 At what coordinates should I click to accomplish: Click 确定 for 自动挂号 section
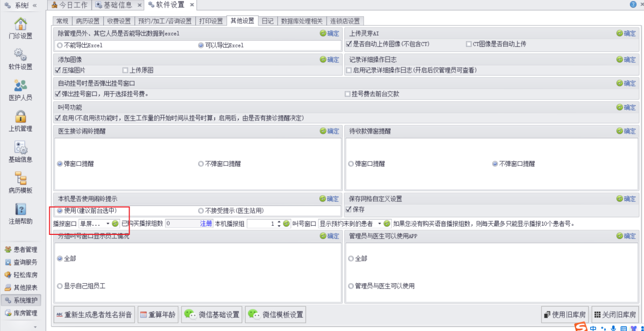coord(626,83)
